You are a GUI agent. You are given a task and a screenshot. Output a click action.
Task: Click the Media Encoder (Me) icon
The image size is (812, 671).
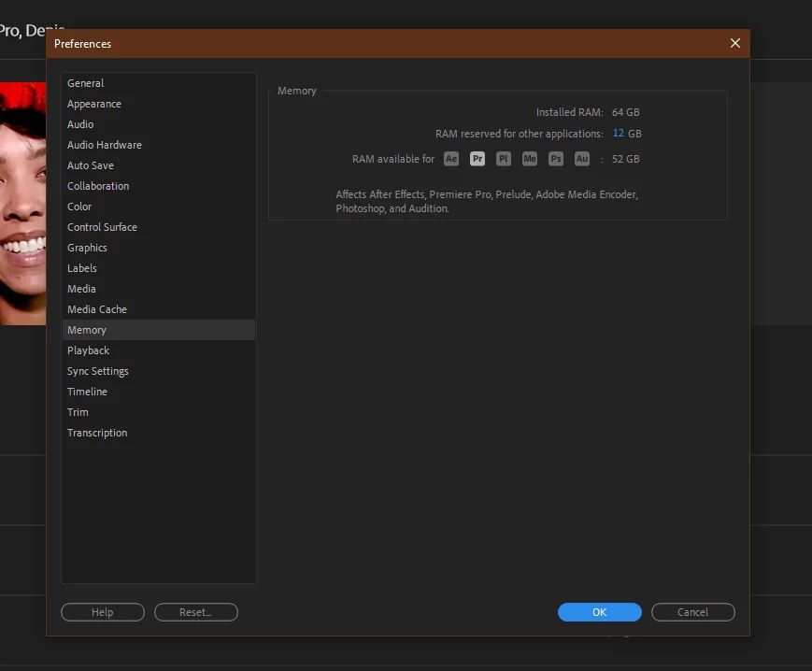(529, 159)
